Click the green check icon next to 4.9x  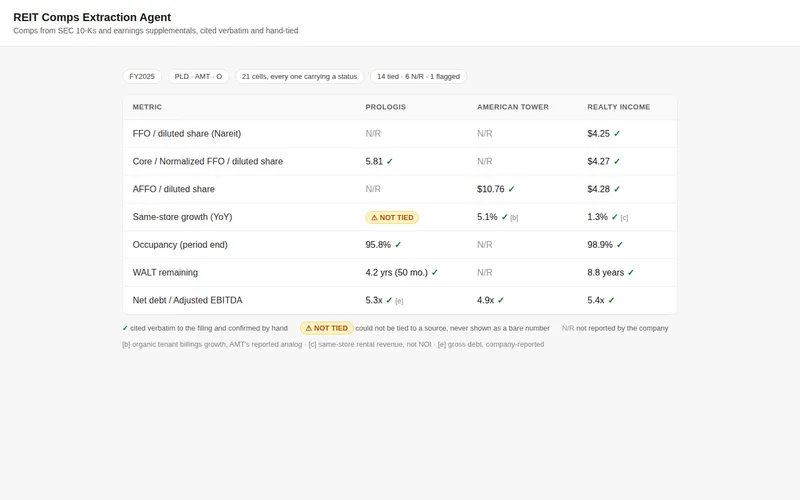[501, 301]
